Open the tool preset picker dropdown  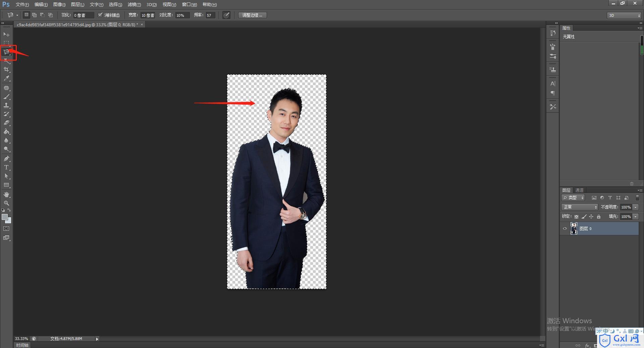click(x=17, y=15)
